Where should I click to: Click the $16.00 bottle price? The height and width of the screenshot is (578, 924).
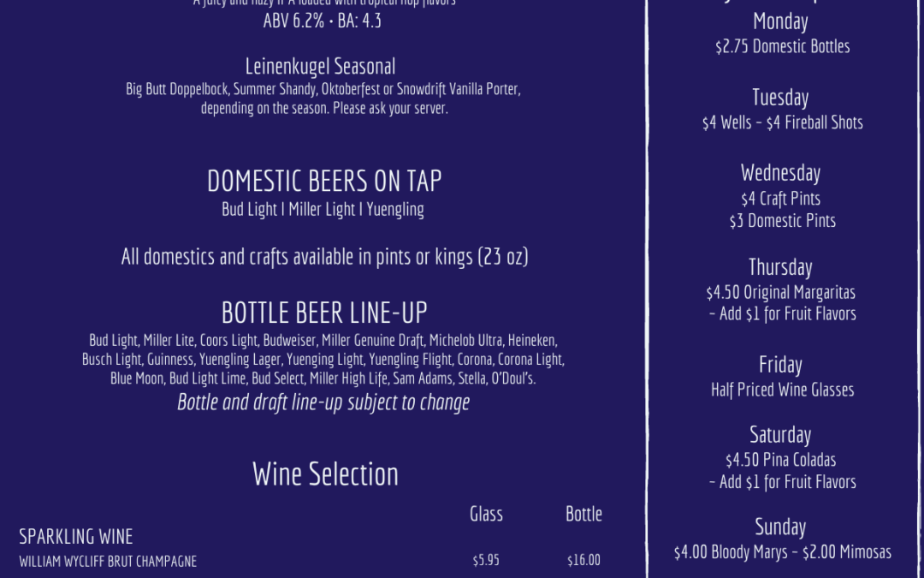[x=584, y=560]
